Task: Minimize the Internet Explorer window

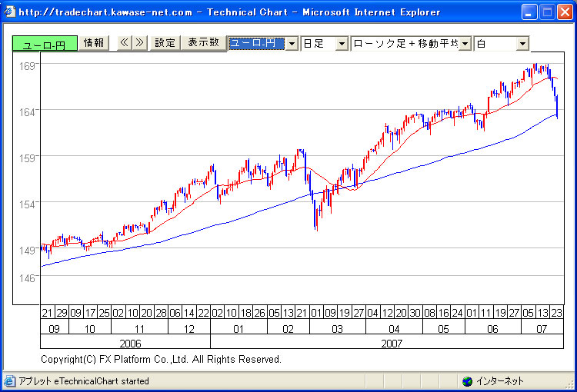Action: point(529,12)
